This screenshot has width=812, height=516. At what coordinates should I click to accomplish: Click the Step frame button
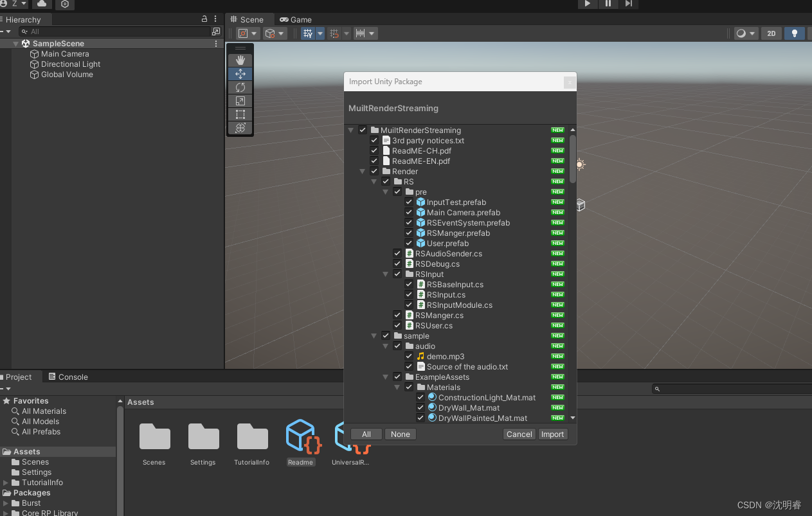click(629, 4)
